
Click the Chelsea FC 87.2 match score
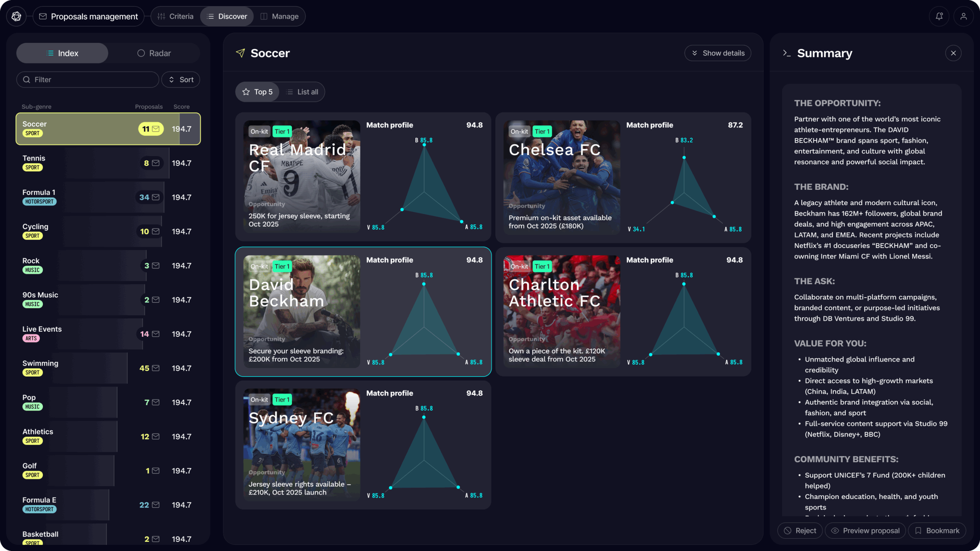735,125
